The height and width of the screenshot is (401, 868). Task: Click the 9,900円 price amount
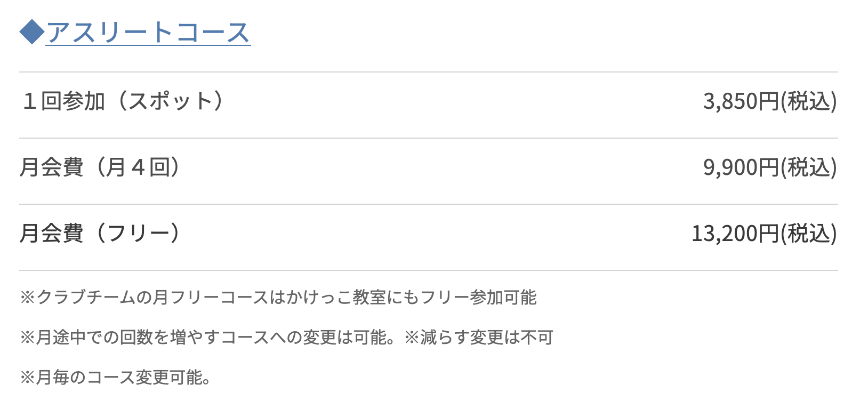tap(741, 167)
